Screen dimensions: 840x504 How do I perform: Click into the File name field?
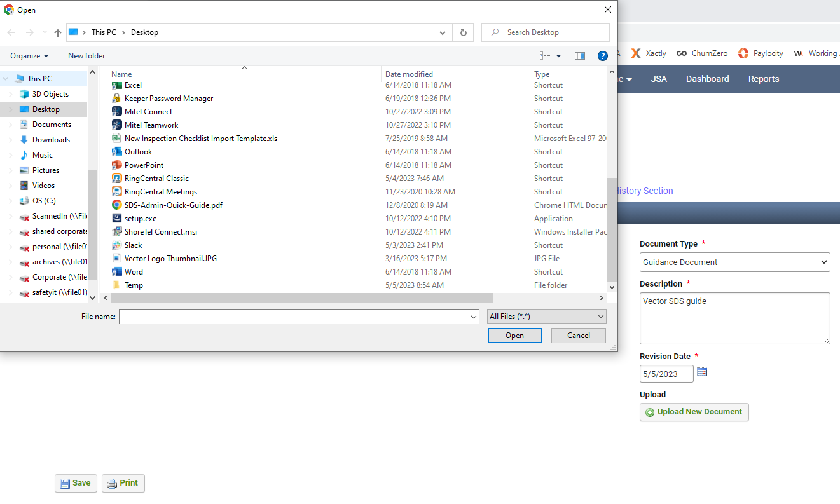coord(299,317)
